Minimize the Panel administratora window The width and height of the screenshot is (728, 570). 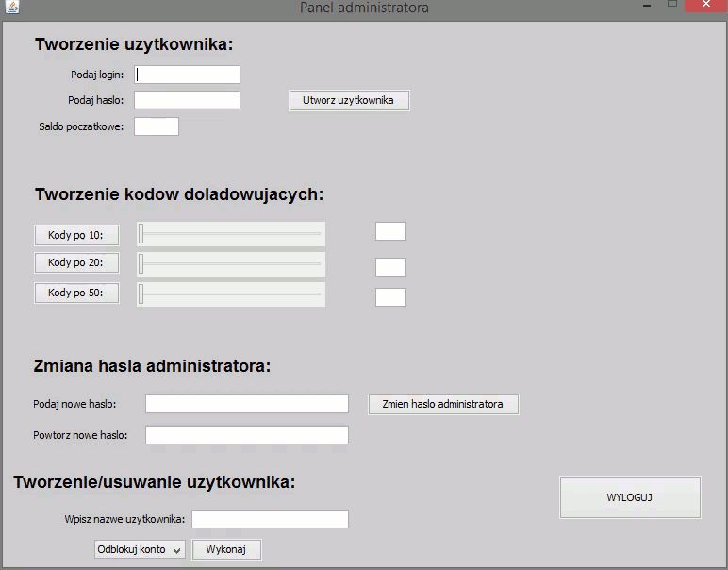(x=647, y=5)
